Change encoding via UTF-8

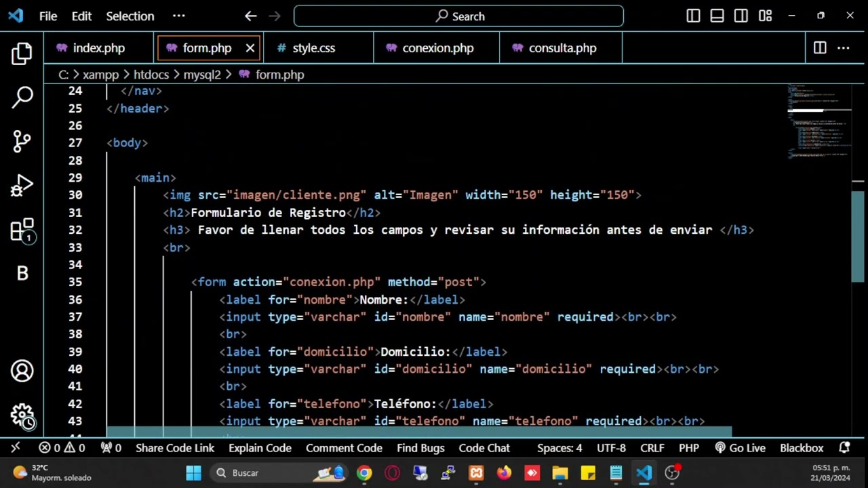(x=611, y=447)
